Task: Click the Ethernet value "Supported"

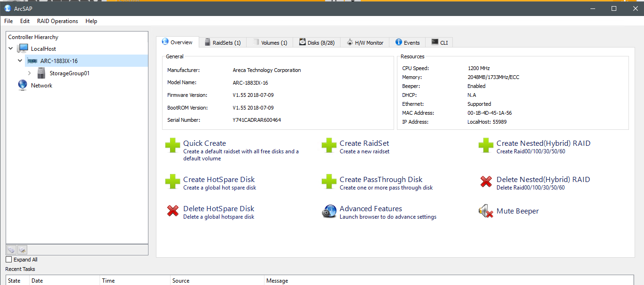Action: click(479, 104)
